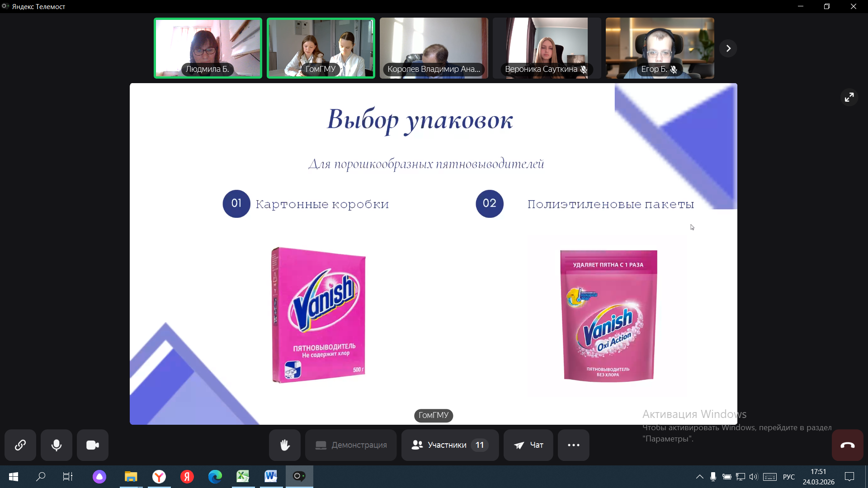Hang up with the red phone button
Viewport: 868px width, 488px height.
[x=847, y=445]
